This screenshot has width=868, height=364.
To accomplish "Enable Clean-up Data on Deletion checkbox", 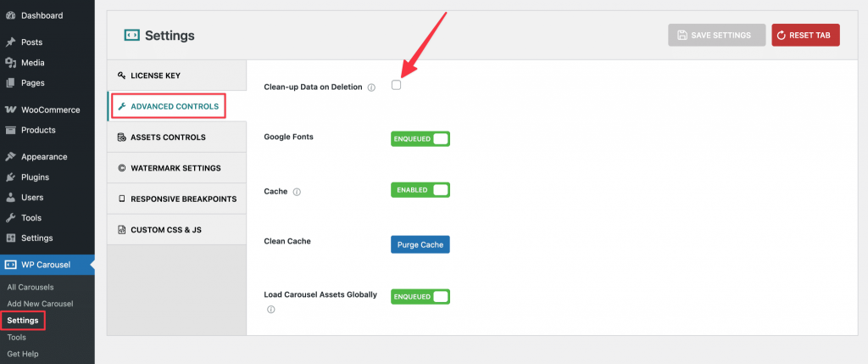I will (x=396, y=85).
